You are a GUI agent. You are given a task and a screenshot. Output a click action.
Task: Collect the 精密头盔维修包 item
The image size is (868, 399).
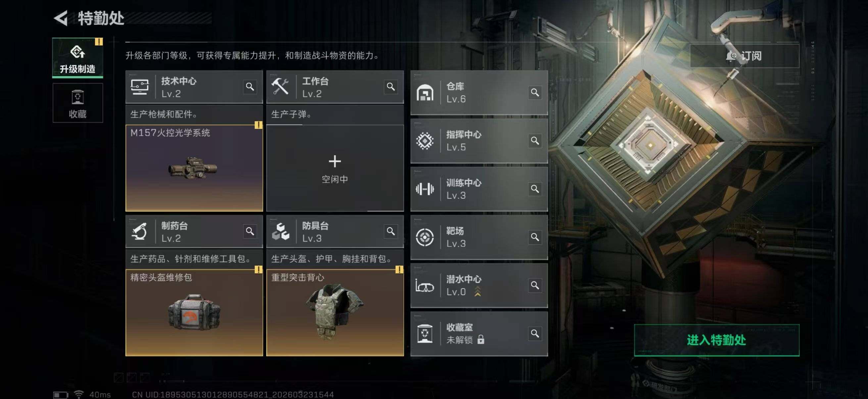[x=194, y=312]
